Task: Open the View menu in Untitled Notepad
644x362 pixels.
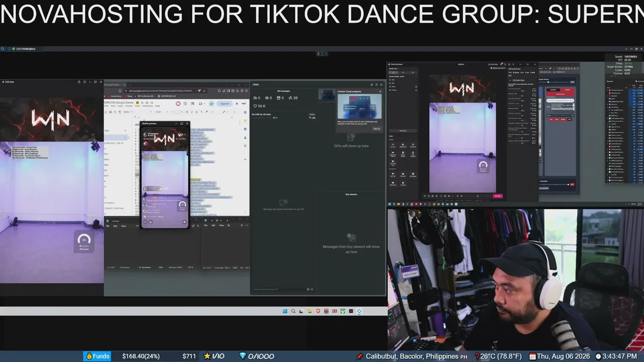Action: (x=123, y=226)
